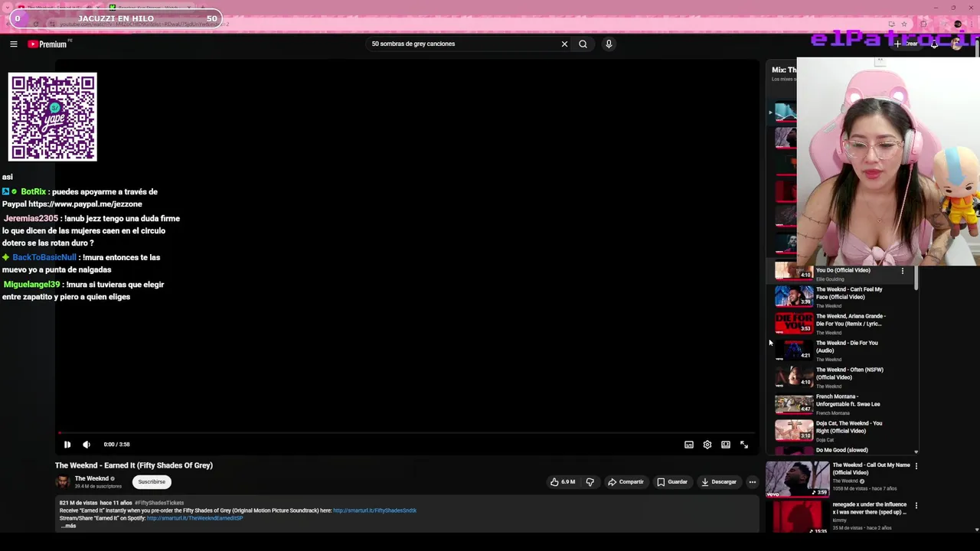Open 'renegade x under the influence' video title

pyautogui.click(x=869, y=508)
